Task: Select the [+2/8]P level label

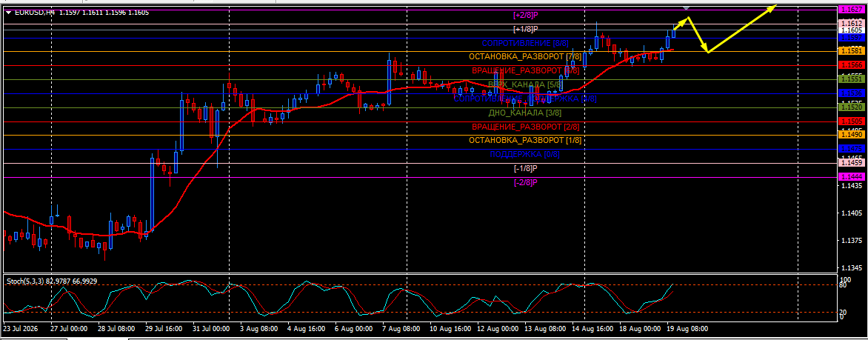Action: pyautogui.click(x=525, y=15)
